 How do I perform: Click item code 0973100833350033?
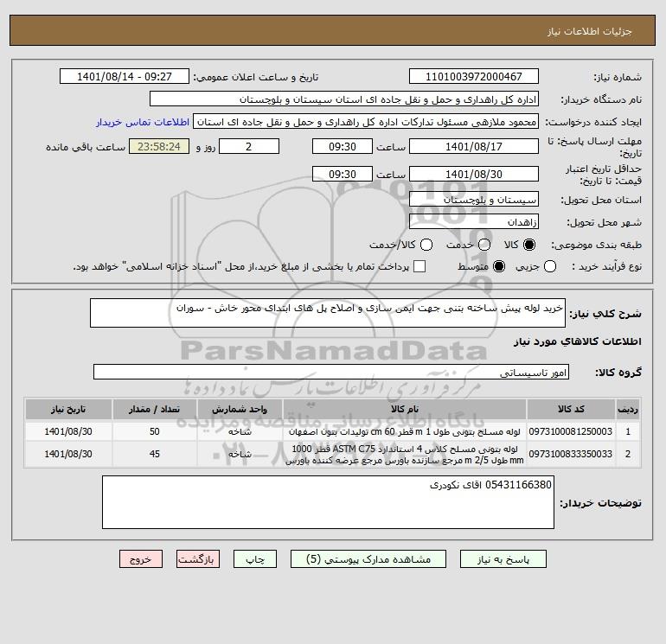pyautogui.click(x=571, y=454)
